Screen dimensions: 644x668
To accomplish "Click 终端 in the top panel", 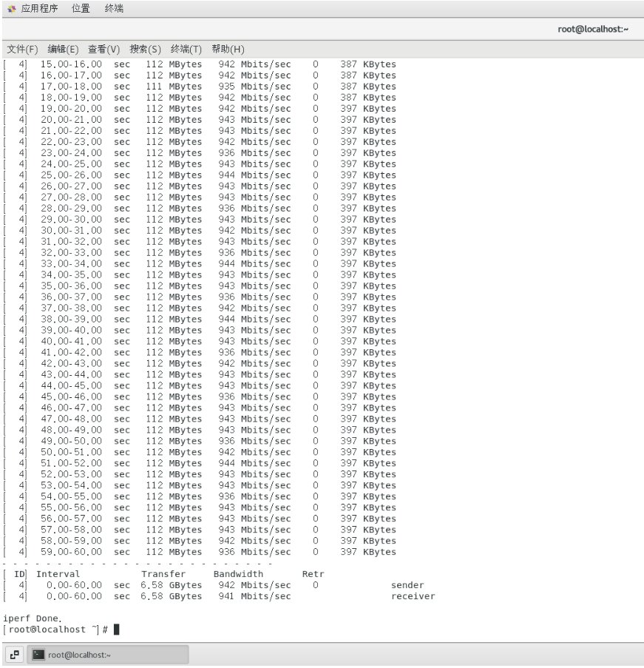I will [114, 9].
